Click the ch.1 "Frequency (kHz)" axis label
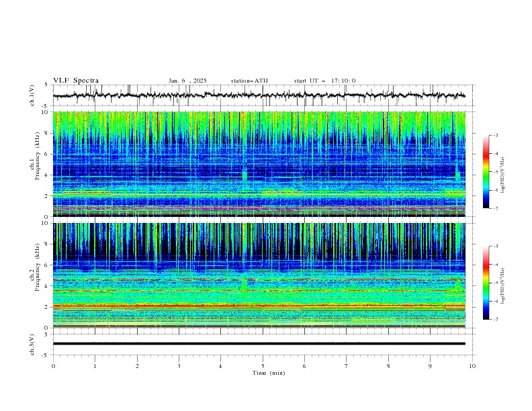Image resolution: width=532 pixels, height=411 pixels. (37, 156)
